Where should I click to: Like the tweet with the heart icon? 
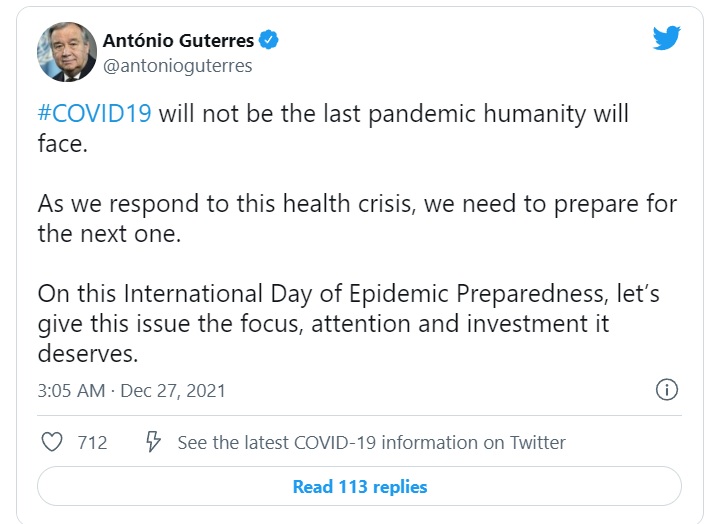[x=51, y=442]
